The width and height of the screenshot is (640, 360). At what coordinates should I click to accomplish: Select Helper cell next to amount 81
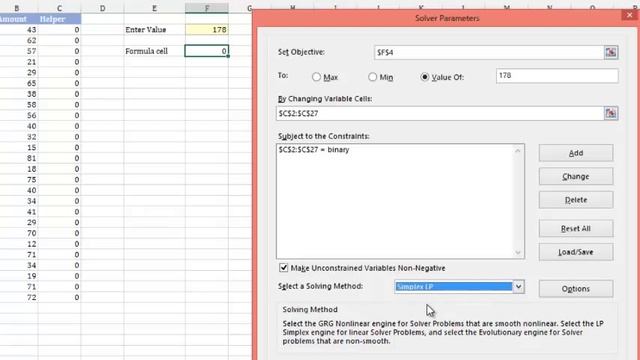pos(60,158)
